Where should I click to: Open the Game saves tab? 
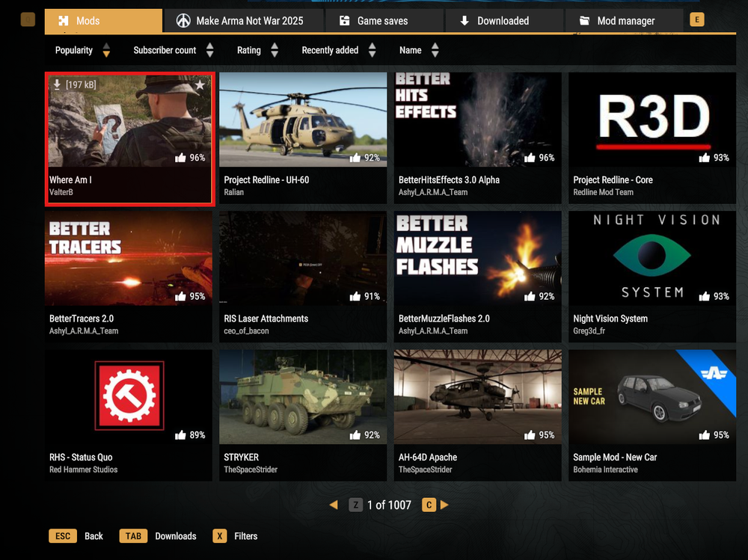[x=384, y=21]
